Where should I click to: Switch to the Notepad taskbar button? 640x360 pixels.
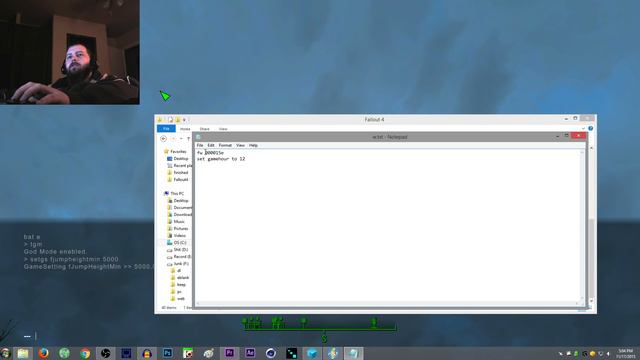click(x=353, y=353)
